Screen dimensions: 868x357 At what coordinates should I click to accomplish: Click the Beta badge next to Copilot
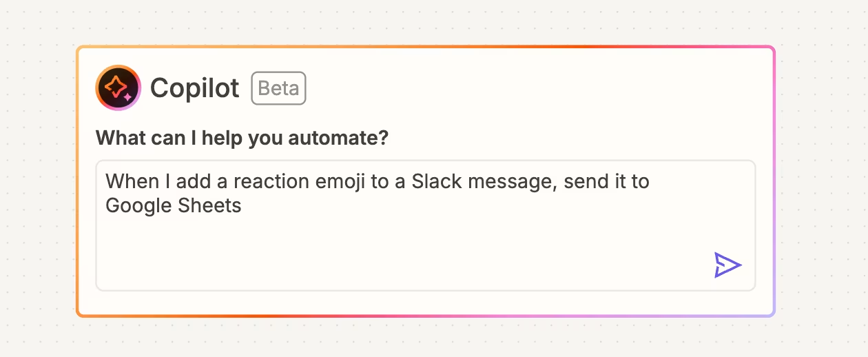click(278, 88)
